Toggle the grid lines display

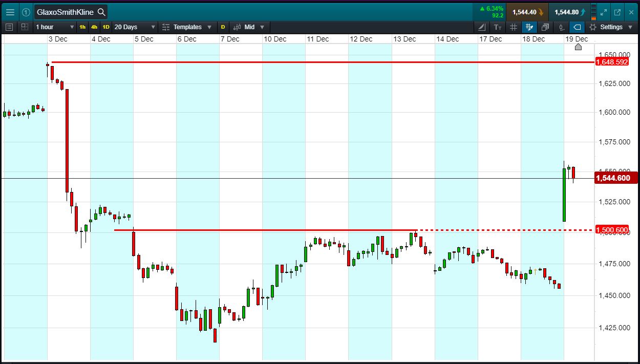pyautogui.click(x=514, y=27)
